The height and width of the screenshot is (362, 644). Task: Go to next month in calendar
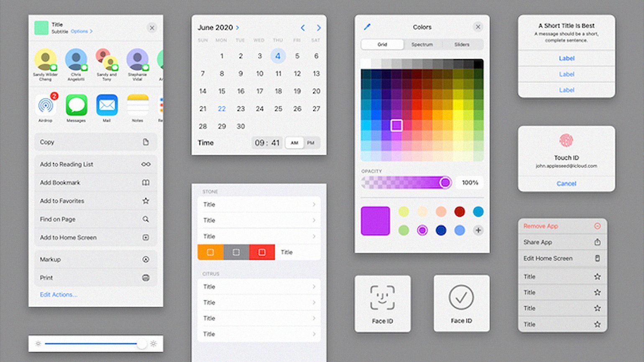coord(319,28)
